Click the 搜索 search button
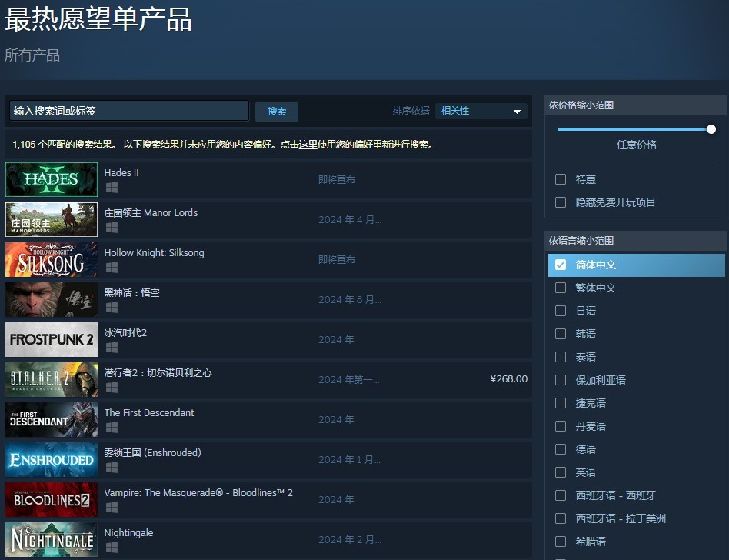This screenshot has width=729, height=560. click(277, 112)
